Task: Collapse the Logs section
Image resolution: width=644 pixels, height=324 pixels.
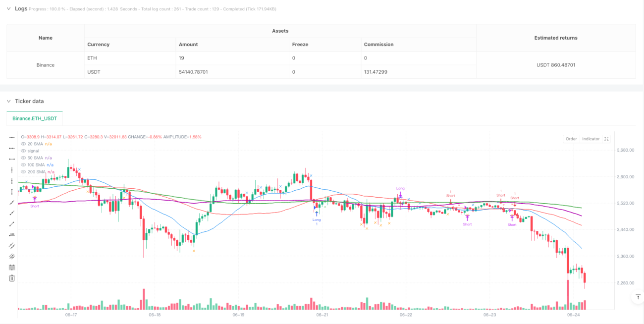Action: click(x=8, y=8)
